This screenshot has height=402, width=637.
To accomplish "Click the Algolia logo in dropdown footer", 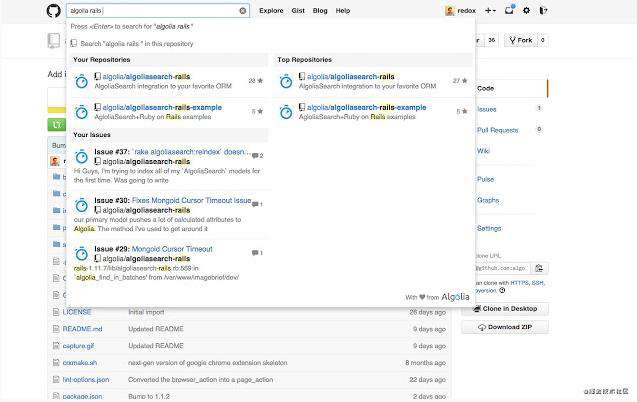I will tap(455, 297).
